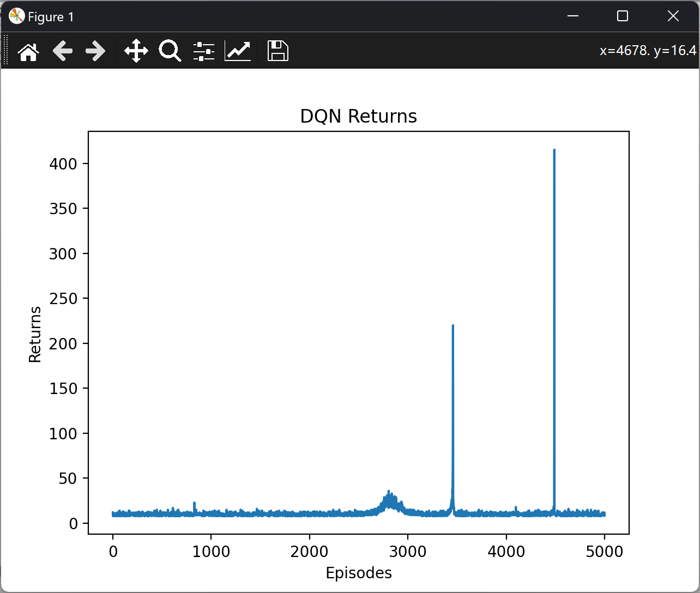The width and height of the screenshot is (700, 593).
Task: Click the tall spike near episode 4500
Action: tap(554, 218)
